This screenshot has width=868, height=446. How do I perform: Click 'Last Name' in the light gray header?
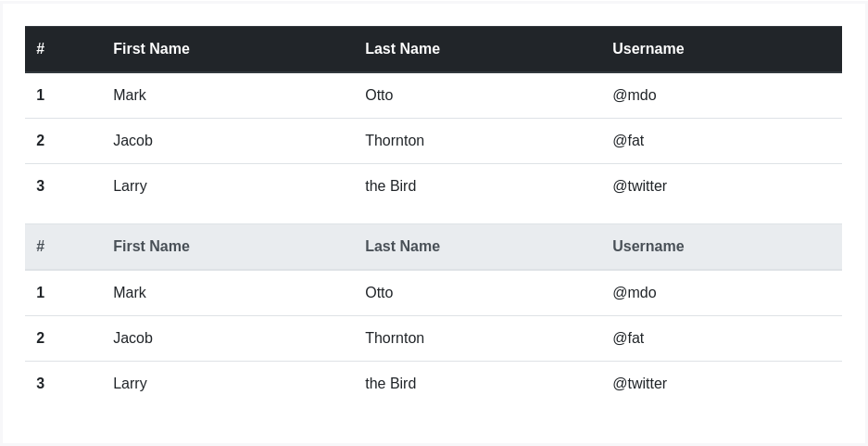tap(402, 247)
